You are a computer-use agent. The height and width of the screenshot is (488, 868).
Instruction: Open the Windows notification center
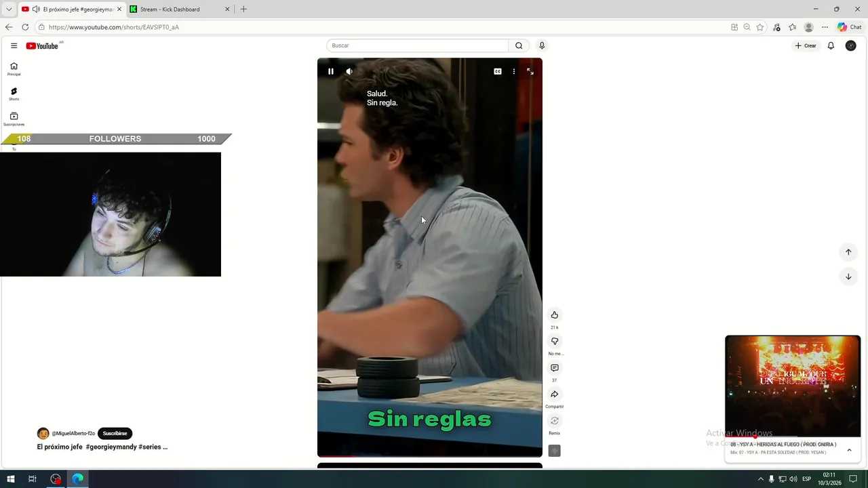(854, 479)
